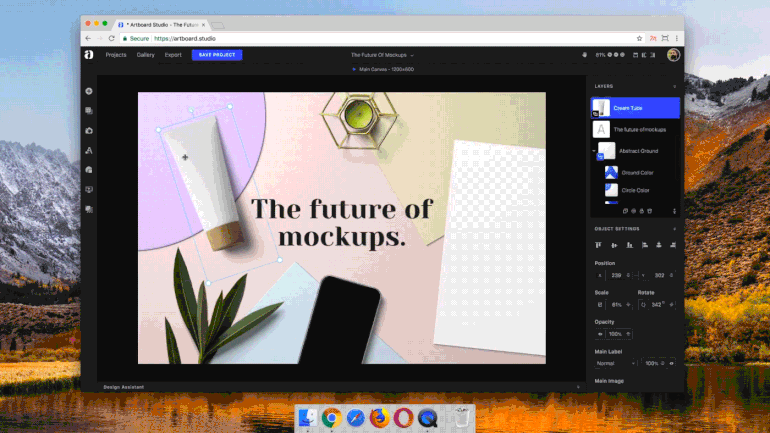This screenshot has width=770, height=433.
Task: Click the rotation handle above cream tube selection
Action: (192, 110)
